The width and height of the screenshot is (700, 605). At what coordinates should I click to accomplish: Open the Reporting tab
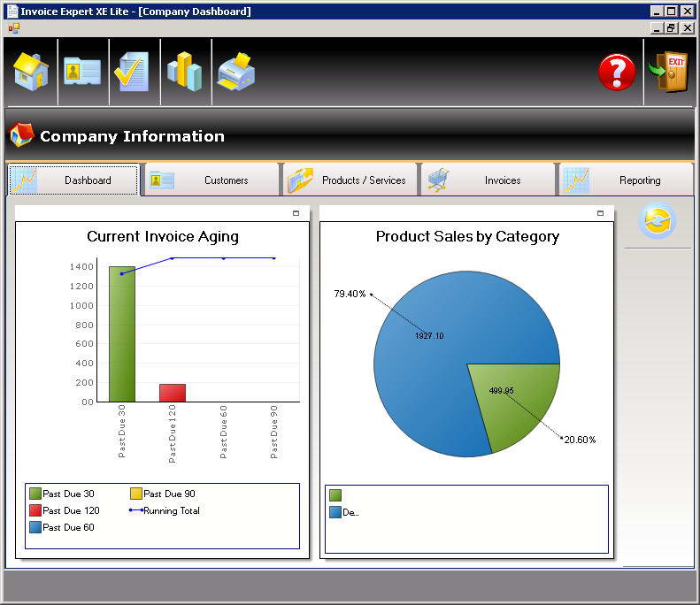point(626,180)
